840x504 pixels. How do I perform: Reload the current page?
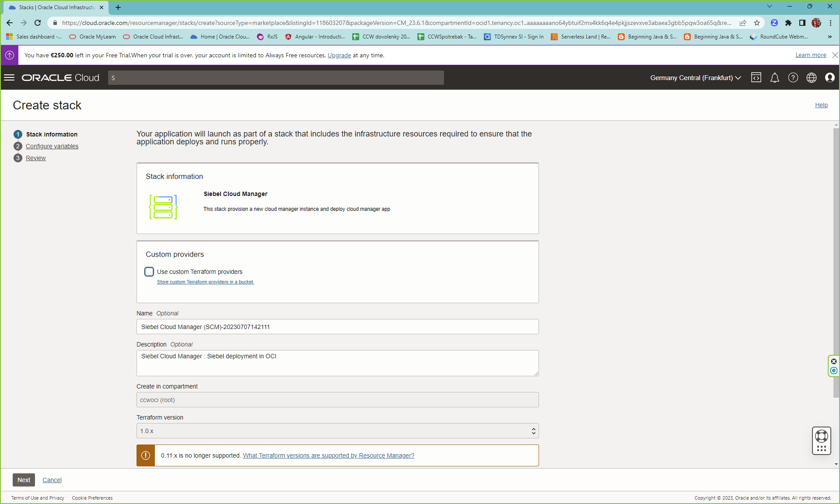tap(38, 23)
